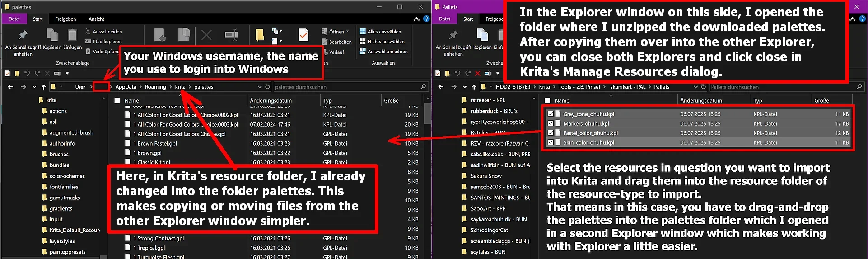Viewport: 868px width, 259px height.
Task: Click pin to Schnellzugriff icon in palettes window
Action: (x=23, y=35)
